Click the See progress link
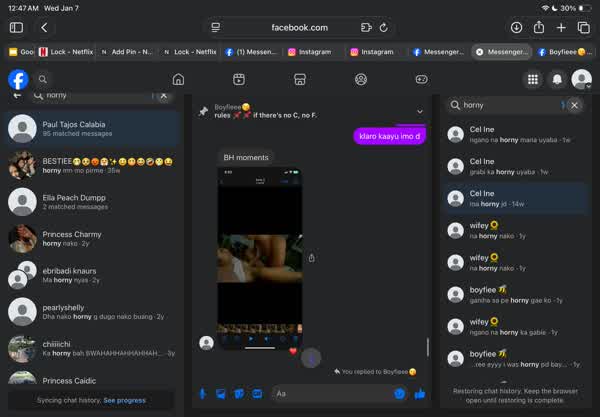The image size is (600, 417). [x=124, y=400]
